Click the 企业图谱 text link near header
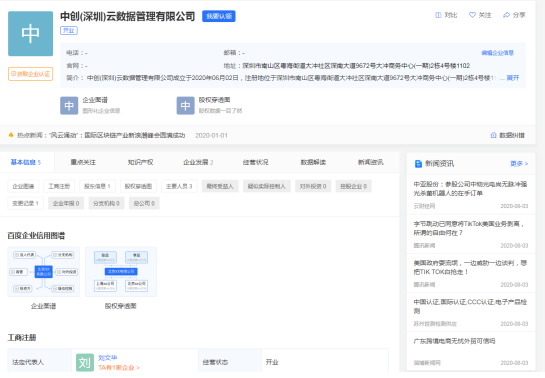Screen dimensions: 545x378 tap(95, 100)
